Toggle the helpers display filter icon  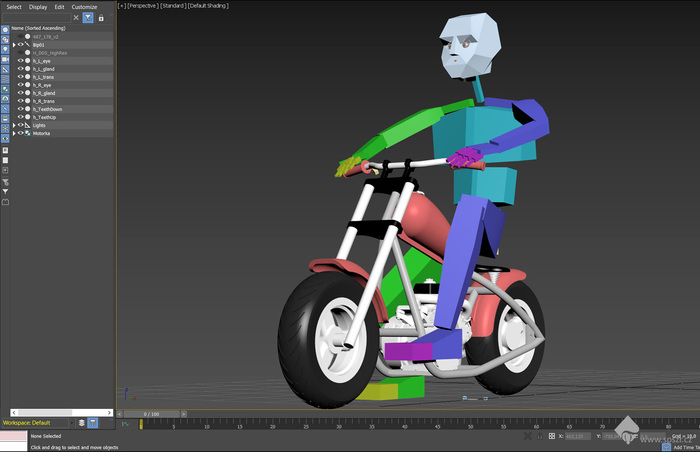click(5, 69)
